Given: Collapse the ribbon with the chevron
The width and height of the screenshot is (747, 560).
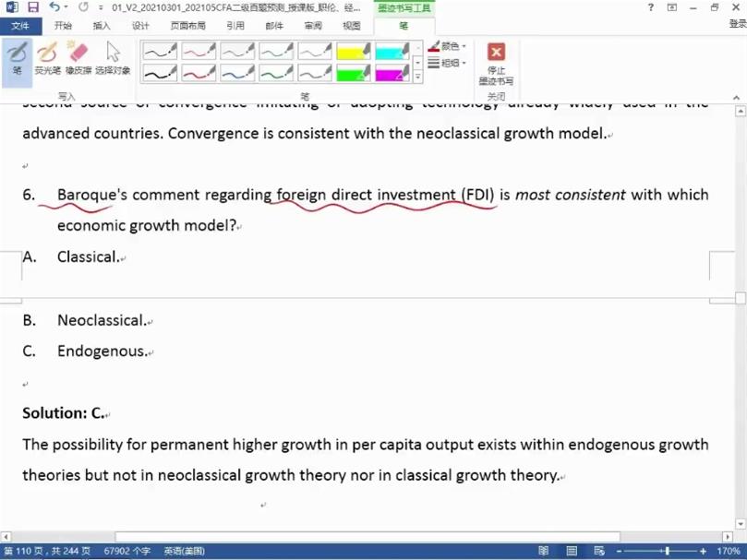Looking at the screenshot, I should [x=737, y=97].
